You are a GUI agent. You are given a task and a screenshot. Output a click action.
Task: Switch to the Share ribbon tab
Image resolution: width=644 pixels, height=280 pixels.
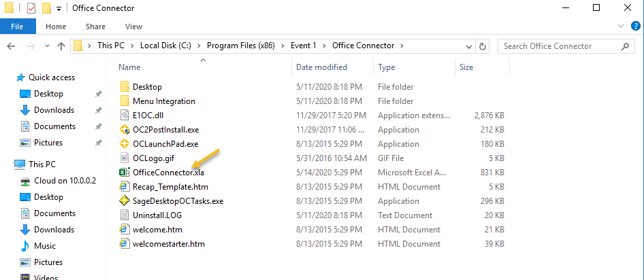click(x=96, y=27)
